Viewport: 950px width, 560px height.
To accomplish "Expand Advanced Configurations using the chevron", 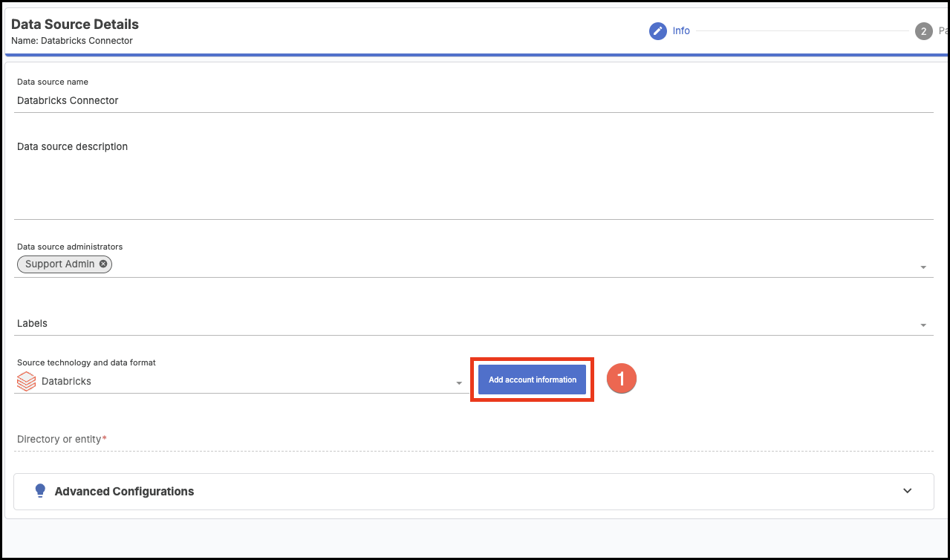I will tap(907, 491).
